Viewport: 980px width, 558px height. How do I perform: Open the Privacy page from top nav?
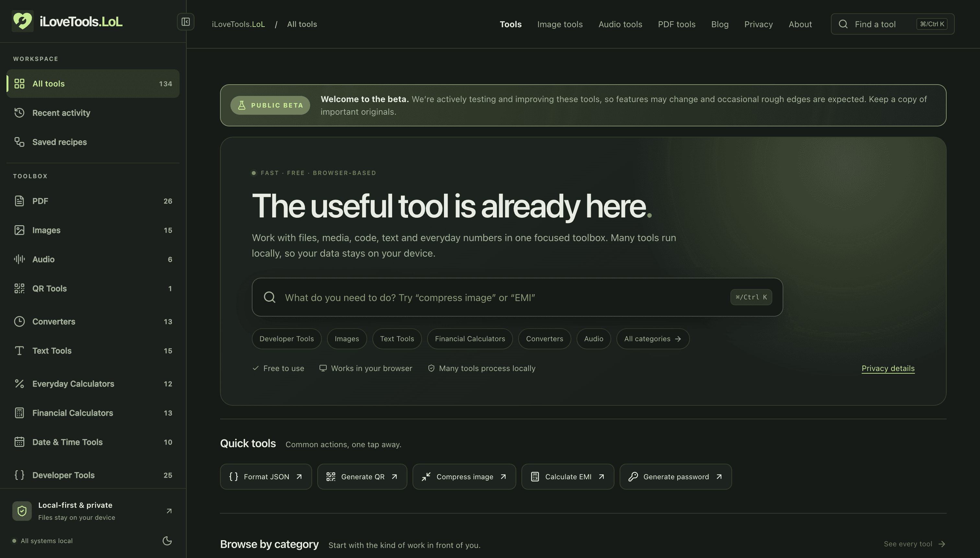click(x=758, y=24)
